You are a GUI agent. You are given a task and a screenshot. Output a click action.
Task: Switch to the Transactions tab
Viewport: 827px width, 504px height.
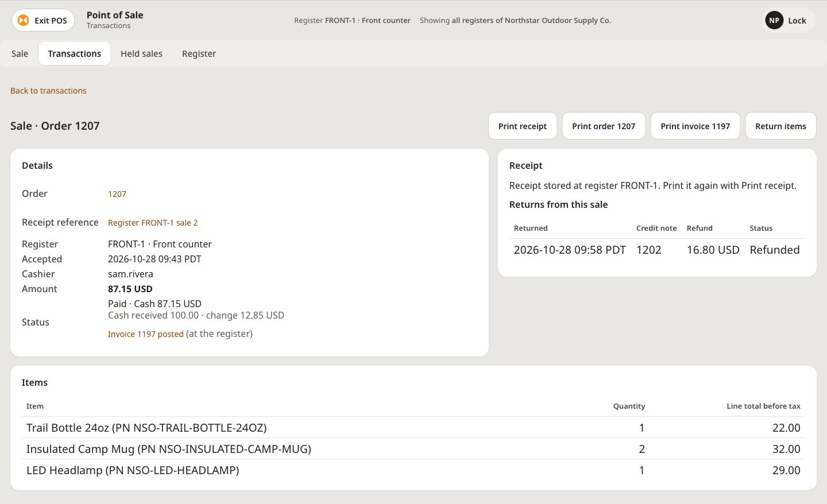coord(75,53)
